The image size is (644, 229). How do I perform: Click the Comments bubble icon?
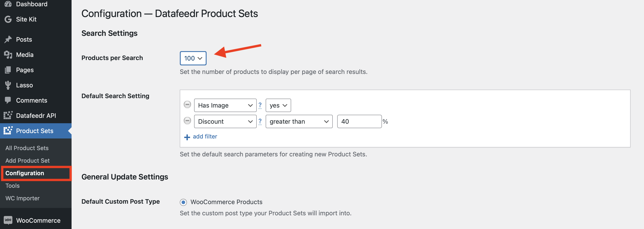pyautogui.click(x=8, y=100)
